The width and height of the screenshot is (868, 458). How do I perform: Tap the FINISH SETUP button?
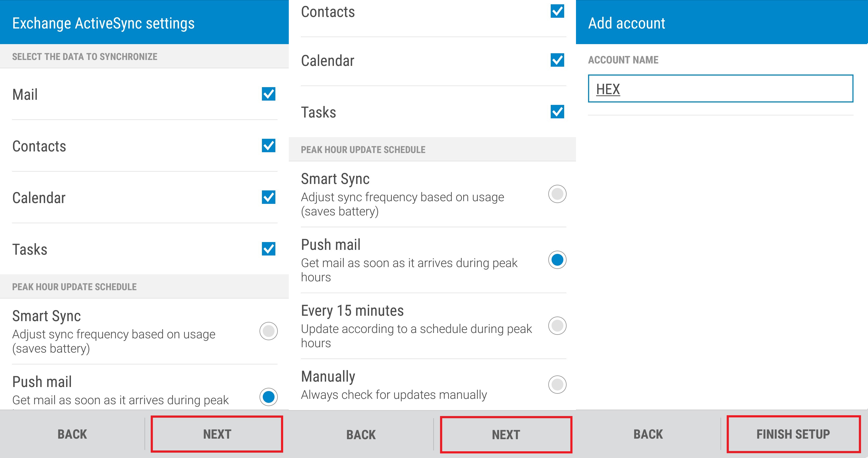[x=793, y=434]
